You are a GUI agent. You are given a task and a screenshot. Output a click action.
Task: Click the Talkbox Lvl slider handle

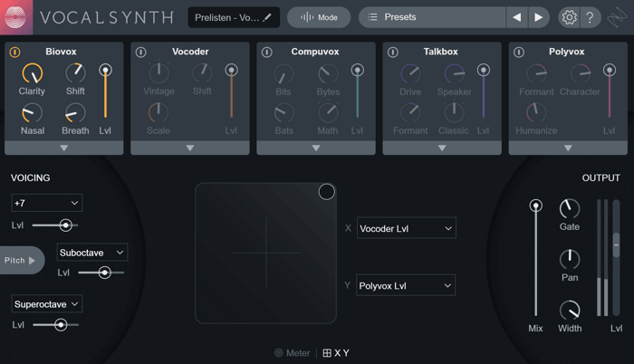tap(484, 71)
